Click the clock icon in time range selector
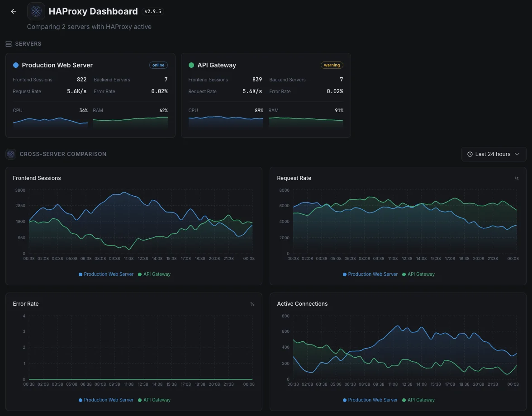 (x=470, y=154)
